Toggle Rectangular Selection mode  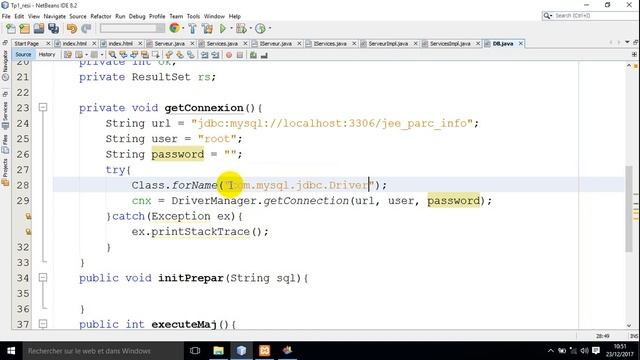[156, 55]
